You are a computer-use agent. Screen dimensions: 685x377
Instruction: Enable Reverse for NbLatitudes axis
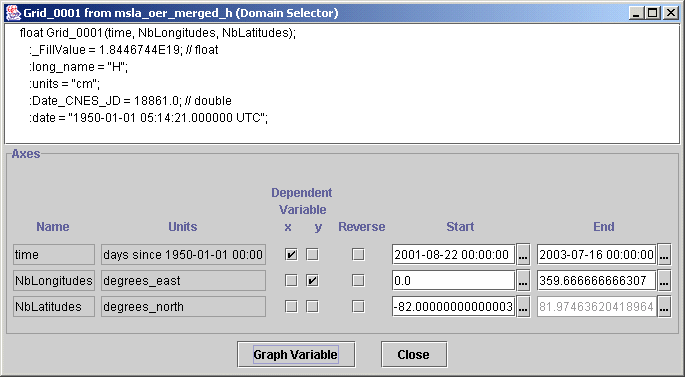tap(358, 307)
